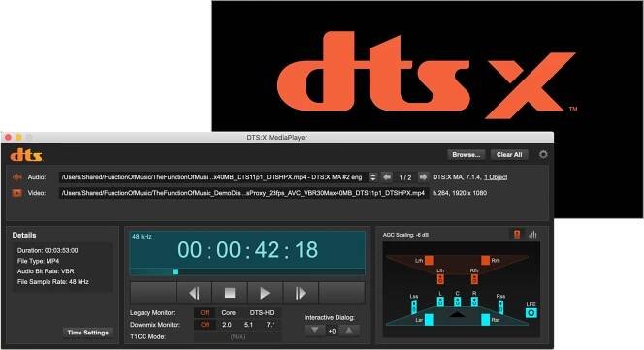
Task: Set Downmix Monitor to 7.1
Action: click(x=271, y=325)
